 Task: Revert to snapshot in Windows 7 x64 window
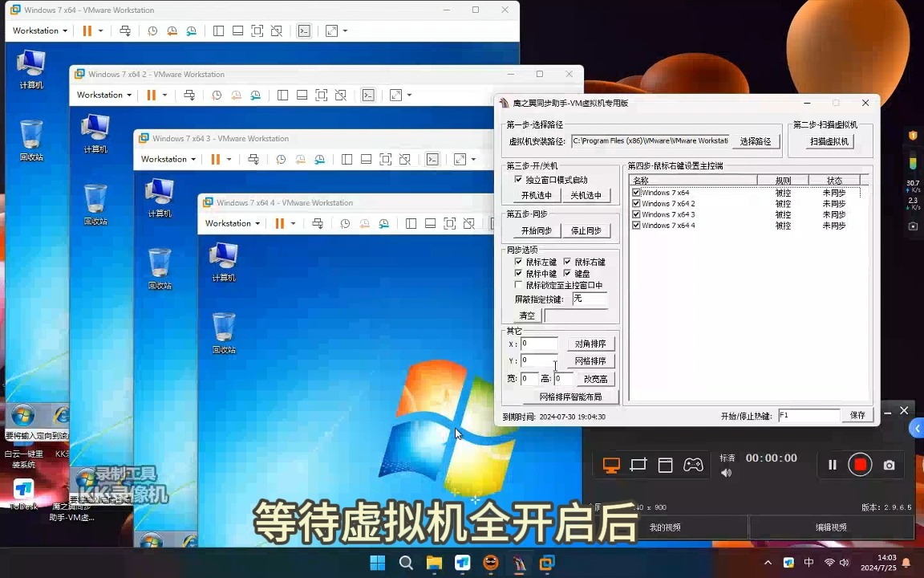172,31
